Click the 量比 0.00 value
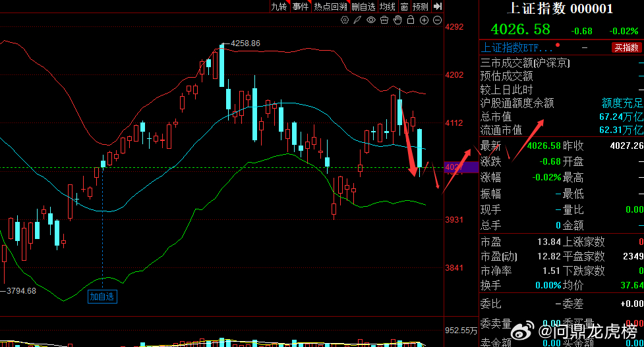The image size is (644, 347). [634, 209]
